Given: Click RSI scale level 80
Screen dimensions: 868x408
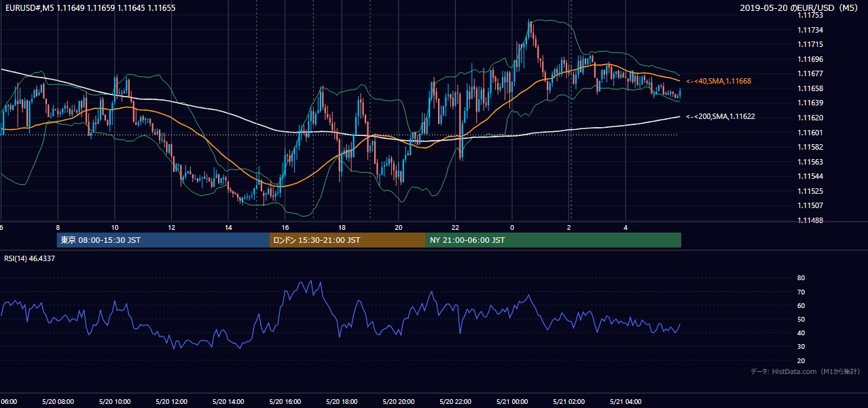Looking at the screenshot, I should [x=801, y=278].
